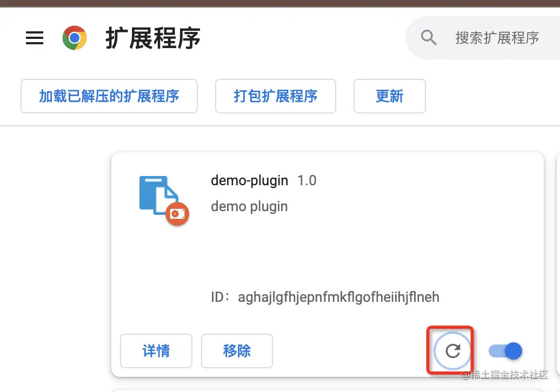Click the 更新 button

pyautogui.click(x=389, y=96)
